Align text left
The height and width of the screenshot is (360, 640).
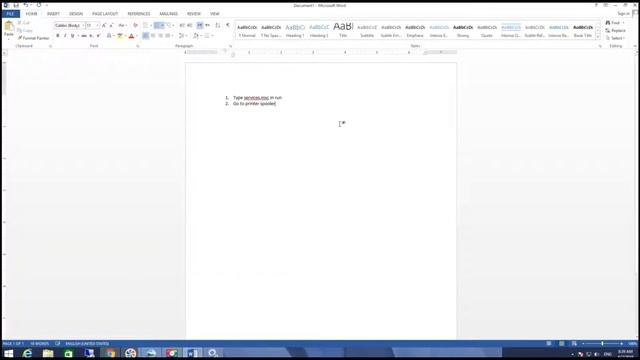pyautogui.click(x=145, y=36)
